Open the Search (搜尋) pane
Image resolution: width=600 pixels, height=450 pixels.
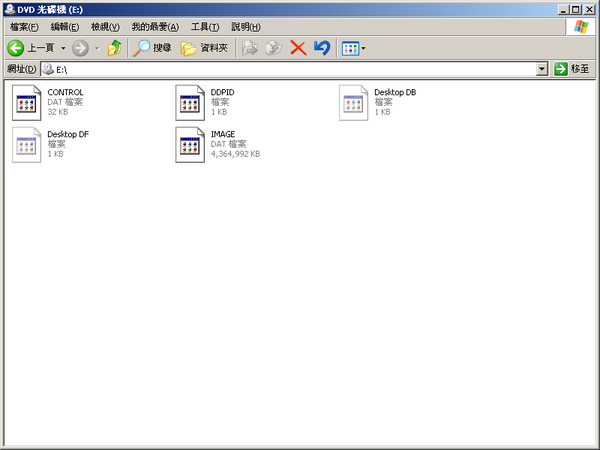[152, 48]
